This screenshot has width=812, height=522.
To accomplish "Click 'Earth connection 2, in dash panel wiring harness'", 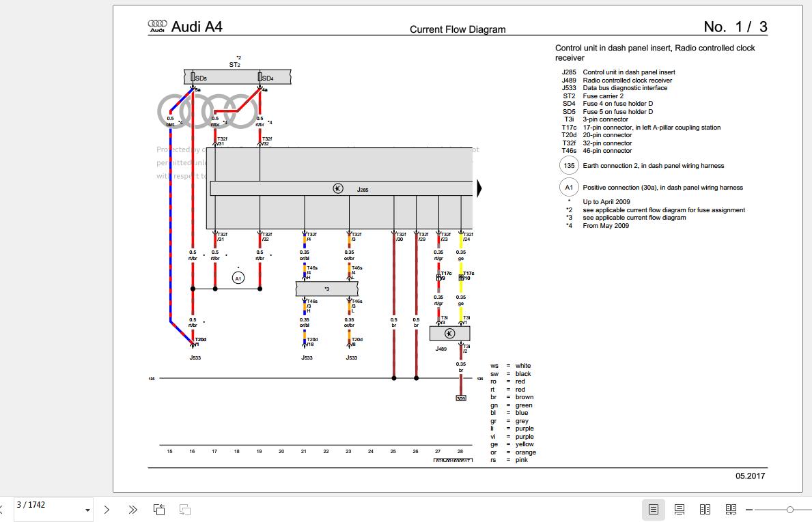I will pyautogui.click(x=654, y=166).
